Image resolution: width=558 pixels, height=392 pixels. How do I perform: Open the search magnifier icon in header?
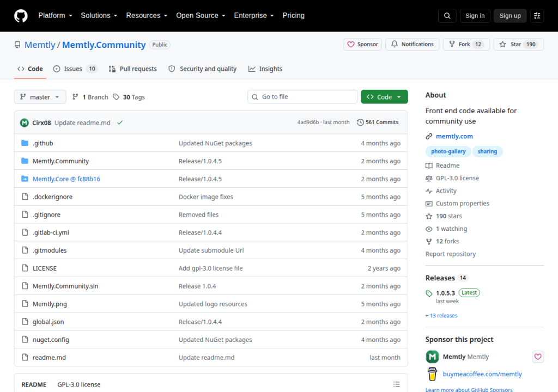click(x=447, y=16)
